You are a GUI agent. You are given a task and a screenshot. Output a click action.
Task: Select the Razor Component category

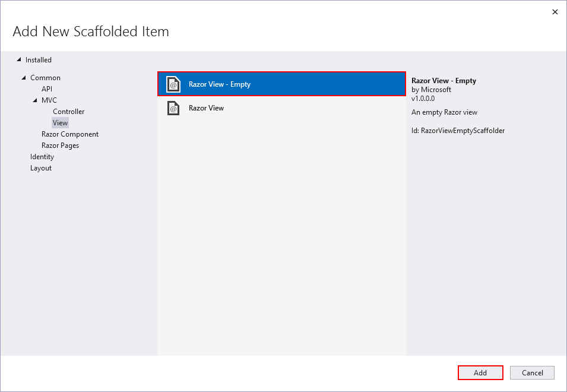point(70,134)
